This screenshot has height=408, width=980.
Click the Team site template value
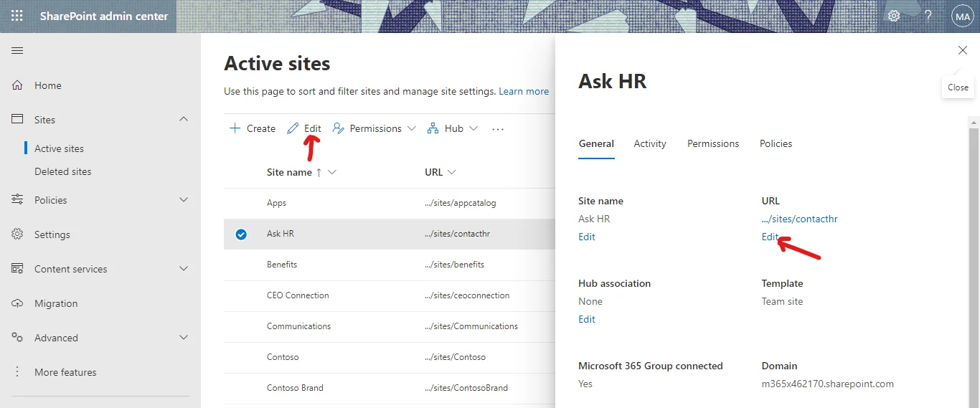783,301
